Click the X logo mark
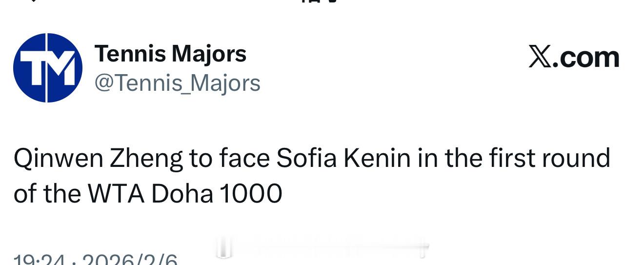The height and width of the screenshot is (265, 644). pos(540,58)
